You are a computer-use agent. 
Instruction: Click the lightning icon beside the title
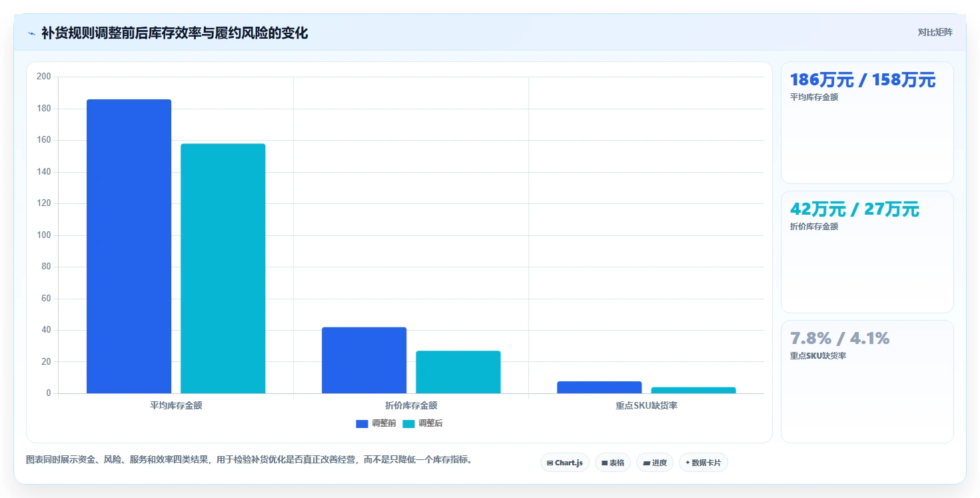pos(31,33)
